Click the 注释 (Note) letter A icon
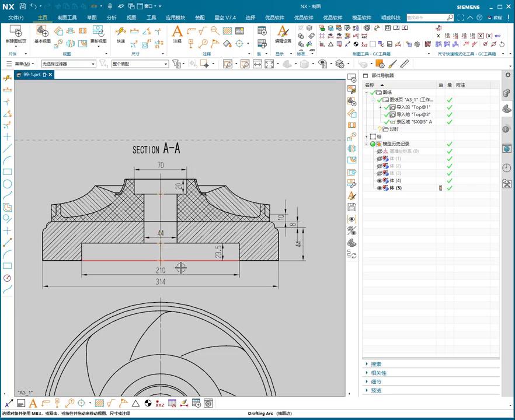This screenshot has width=515, height=420. tap(178, 32)
